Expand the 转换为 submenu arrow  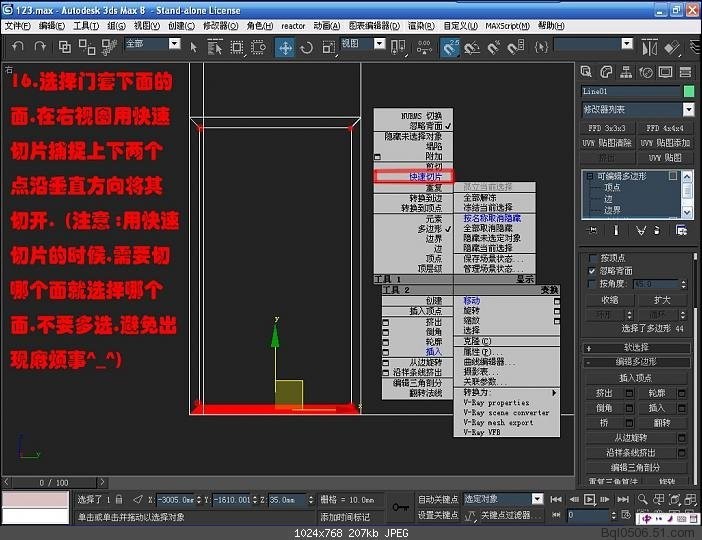[x=554, y=393]
